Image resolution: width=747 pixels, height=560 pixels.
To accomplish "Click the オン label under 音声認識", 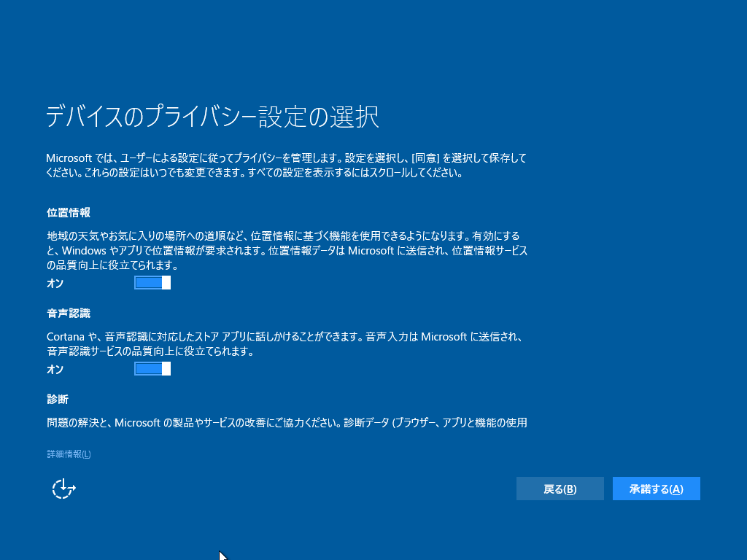I will [x=55, y=369].
